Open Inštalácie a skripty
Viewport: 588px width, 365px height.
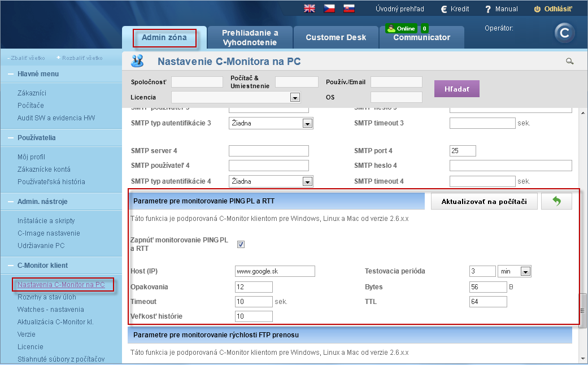[46, 220]
